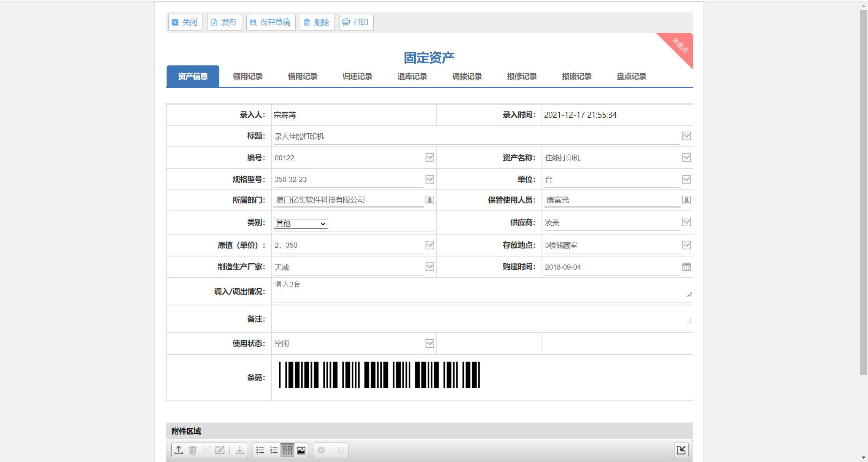Open selection icon for 存放地点 field
Screen dimensions: 868x462
[x=686, y=245]
